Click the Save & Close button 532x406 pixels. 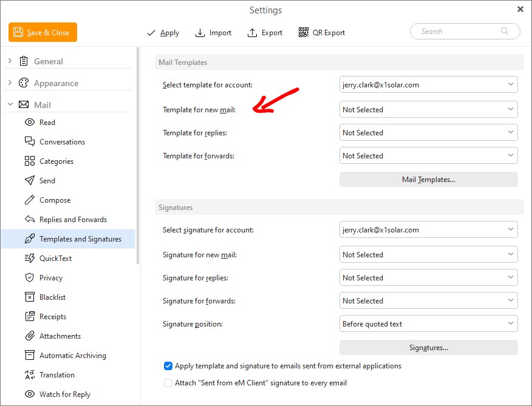tap(43, 32)
